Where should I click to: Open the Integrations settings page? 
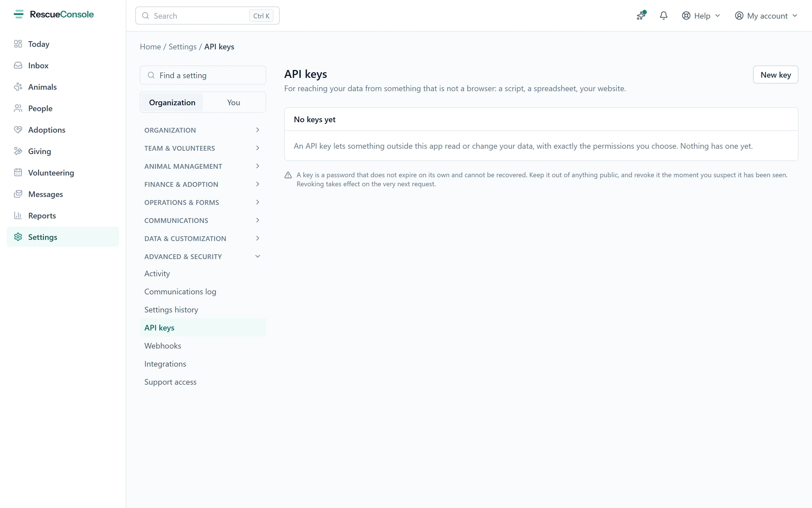point(203,364)
